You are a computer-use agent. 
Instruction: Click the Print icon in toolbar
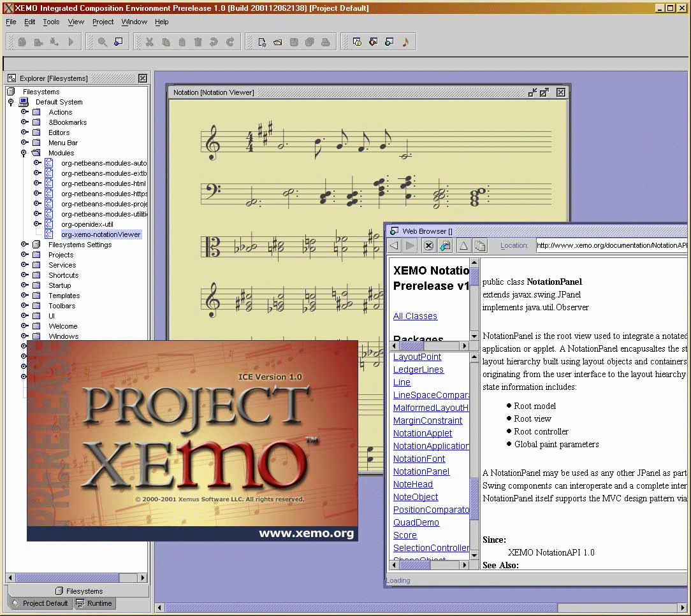pos(325,42)
